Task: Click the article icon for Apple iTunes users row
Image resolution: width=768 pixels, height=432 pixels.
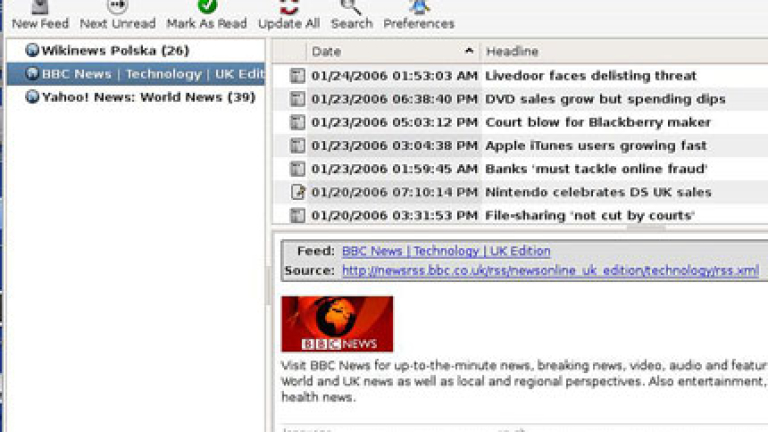Action: (x=297, y=145)
